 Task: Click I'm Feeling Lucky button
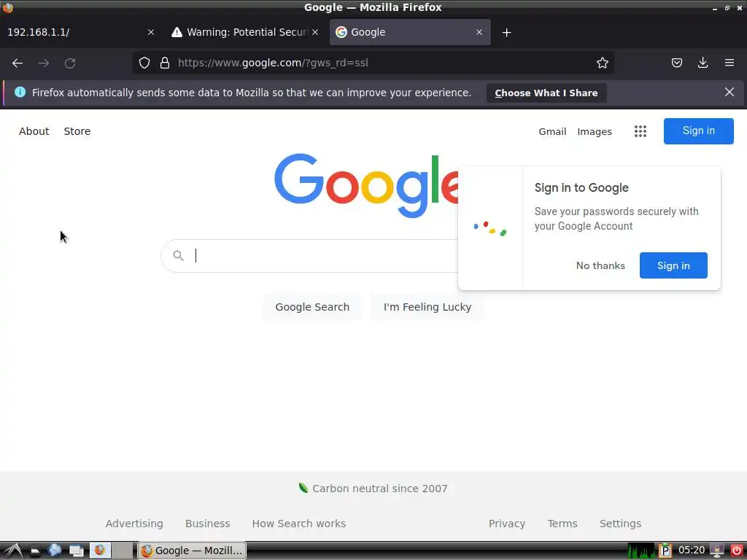pyautogui.click(x=427, y=307)
